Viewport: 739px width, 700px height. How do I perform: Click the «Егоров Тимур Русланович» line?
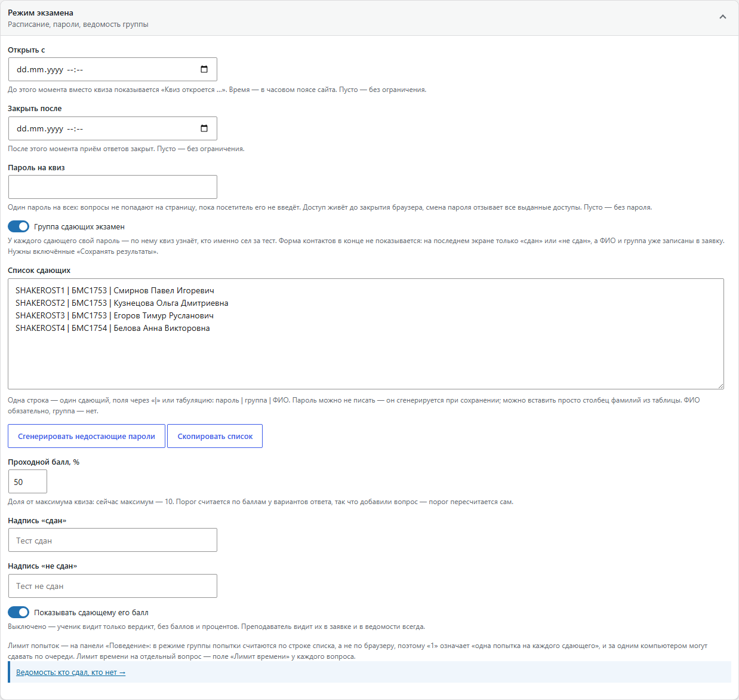coord(115,315)
